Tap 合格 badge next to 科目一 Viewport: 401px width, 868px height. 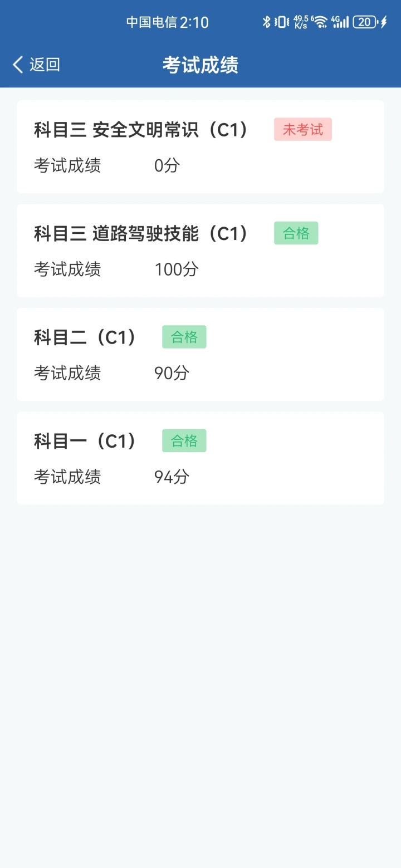point(184,441)
